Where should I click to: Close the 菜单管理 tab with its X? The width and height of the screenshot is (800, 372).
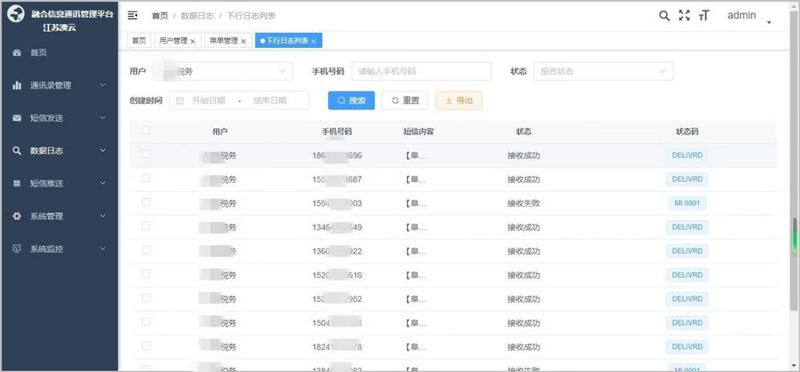point(243,41)
